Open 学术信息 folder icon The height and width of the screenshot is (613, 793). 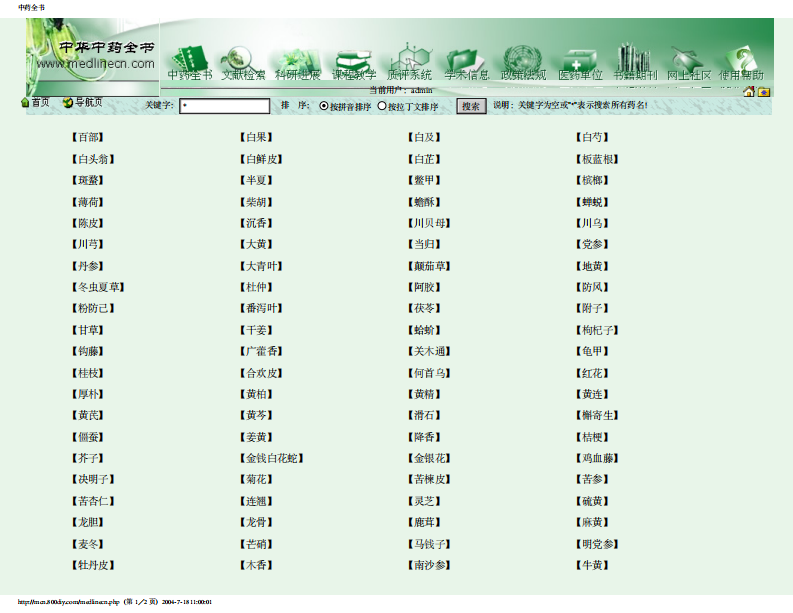466,62
